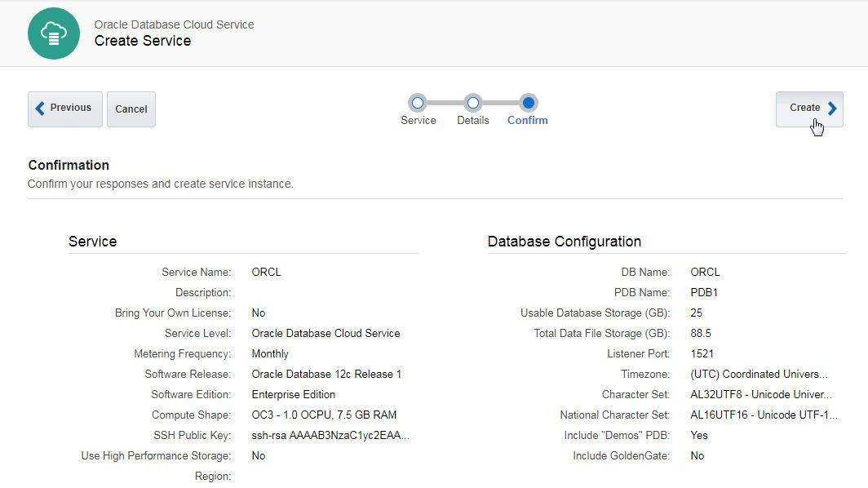Click the Include "Demos" PDB value 'Yes'

[699, 436]
